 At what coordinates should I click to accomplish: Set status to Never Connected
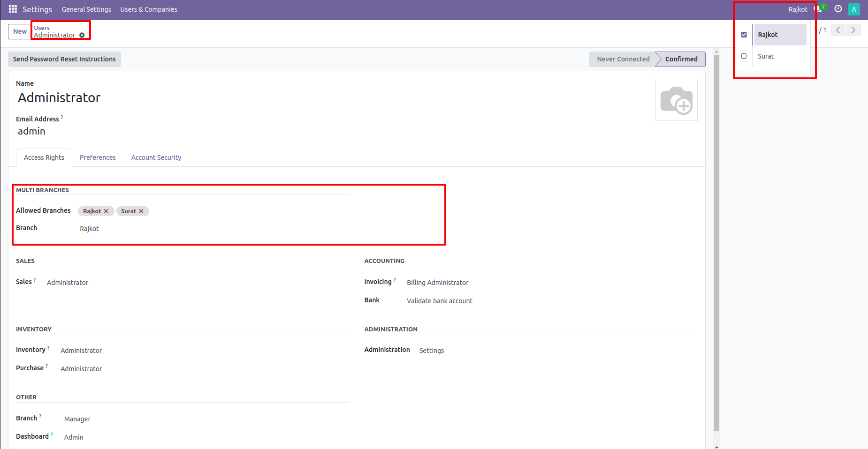(623, 59)
